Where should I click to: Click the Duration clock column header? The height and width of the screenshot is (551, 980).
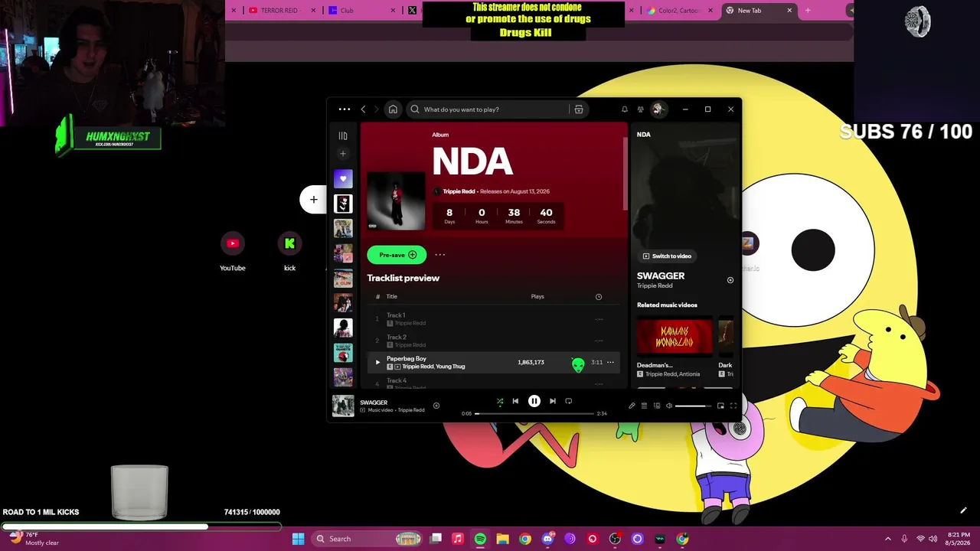point(599,297)
